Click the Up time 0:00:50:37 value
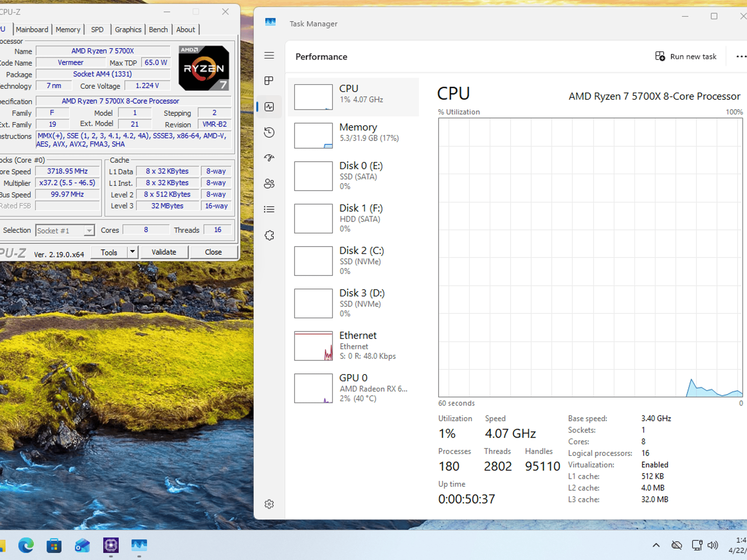747x560 pixels. (467, 499)
